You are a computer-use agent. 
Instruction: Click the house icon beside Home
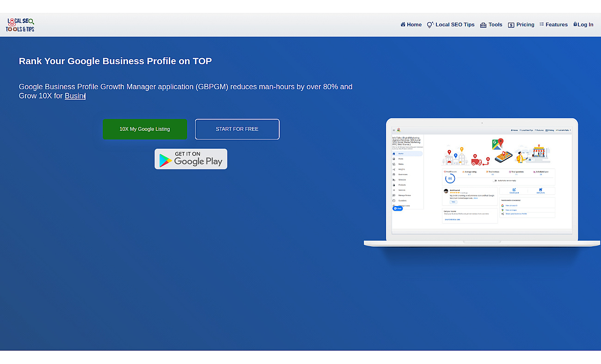403,24
